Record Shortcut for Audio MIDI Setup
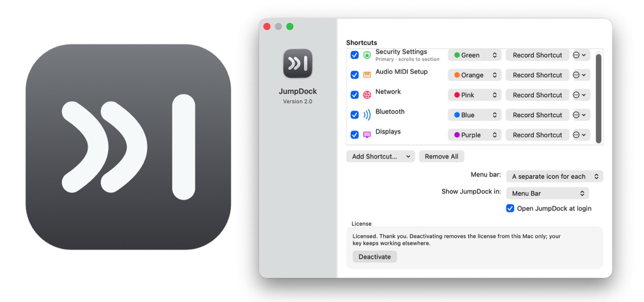The image size is (644, 302). 537,75
